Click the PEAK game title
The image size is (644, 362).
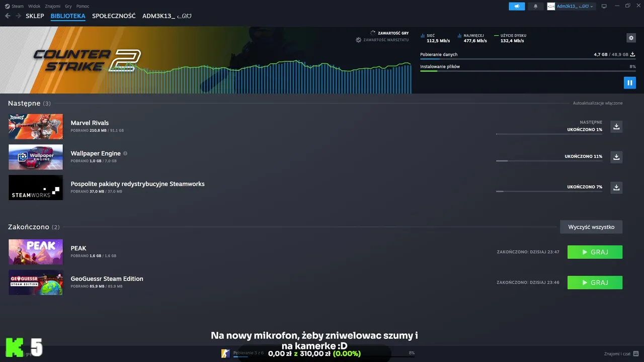pos(78,248)
